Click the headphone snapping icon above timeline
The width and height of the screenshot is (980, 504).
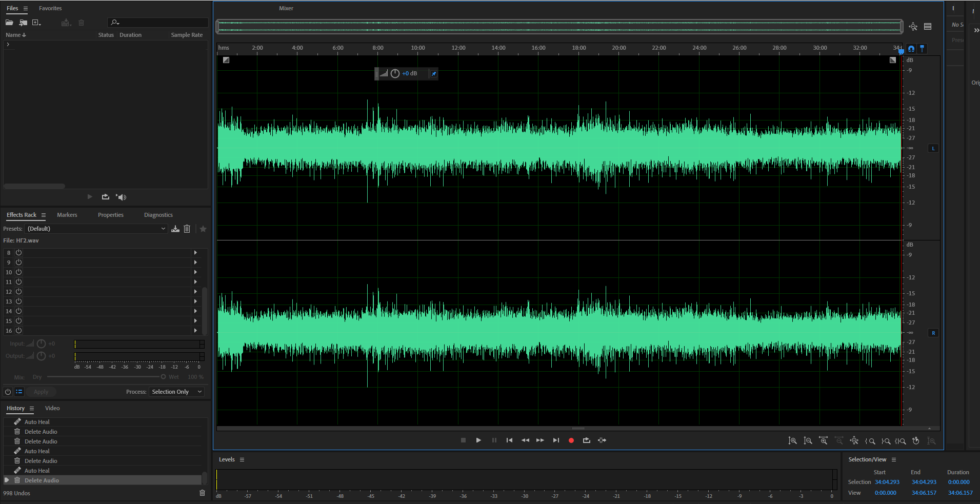point(911,49)
